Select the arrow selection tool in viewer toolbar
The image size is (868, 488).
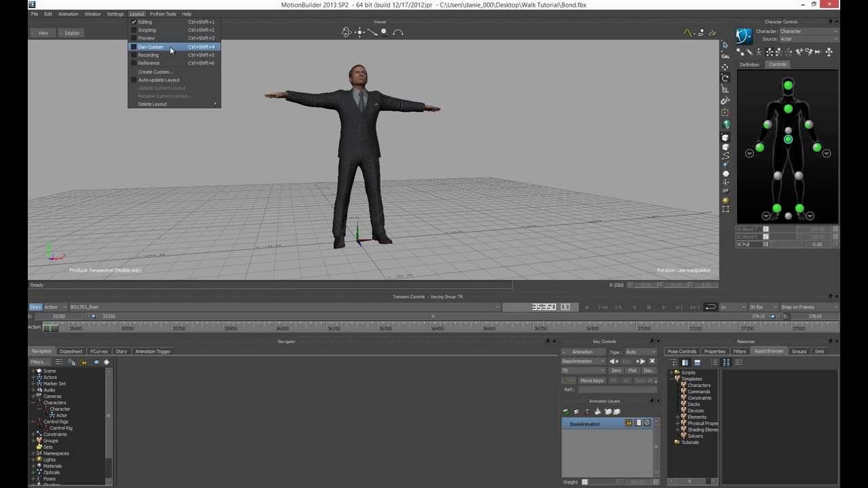coord(726,45)
